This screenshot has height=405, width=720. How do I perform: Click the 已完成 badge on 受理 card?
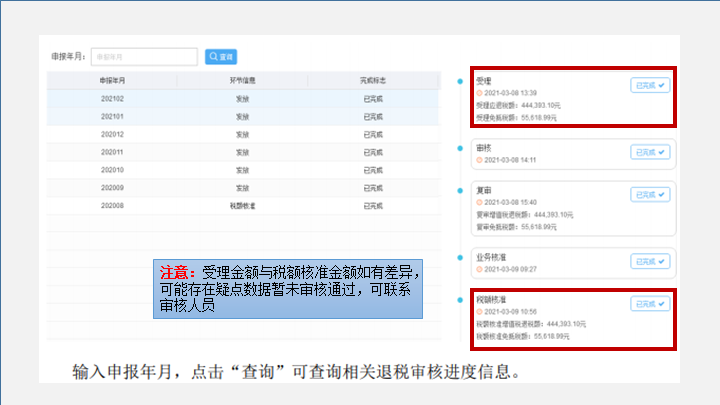pyautogui.click(x=650, y=85)
